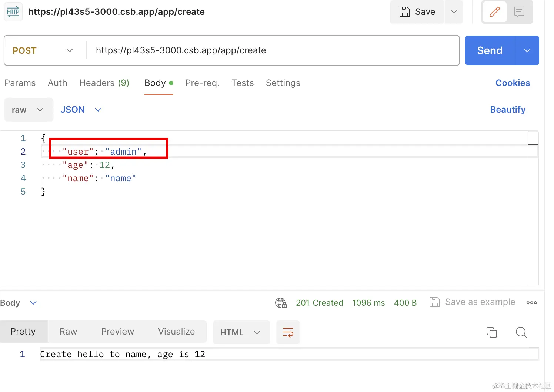Toggle the line wrap icon
The image size is (554, 392).
(x=288, y=332)
